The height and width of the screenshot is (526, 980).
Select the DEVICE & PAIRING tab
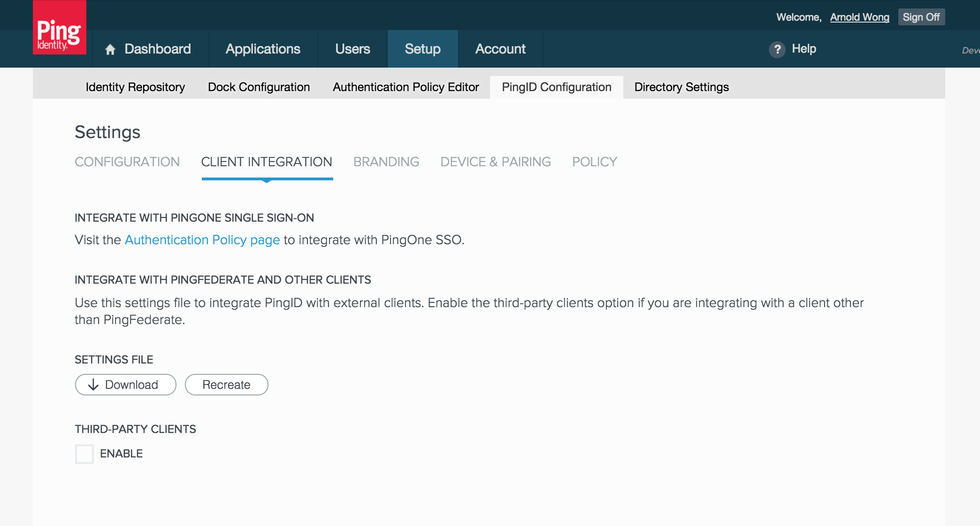pos(495,162)
